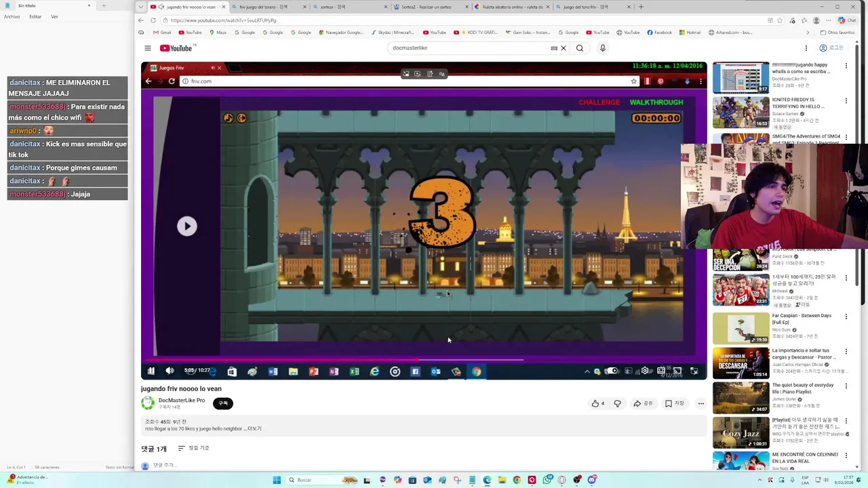
Task: Open YouTube settings three-dot menu
Action: (x=806, y=48)
